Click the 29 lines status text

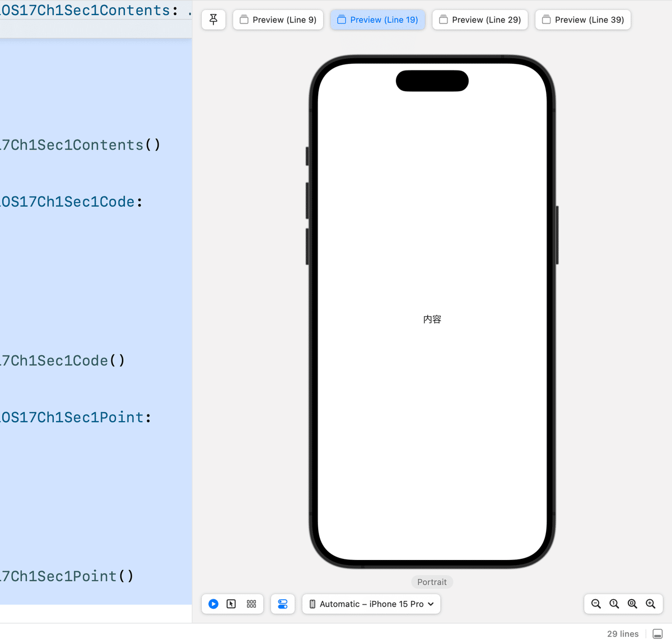coord(623,634)
